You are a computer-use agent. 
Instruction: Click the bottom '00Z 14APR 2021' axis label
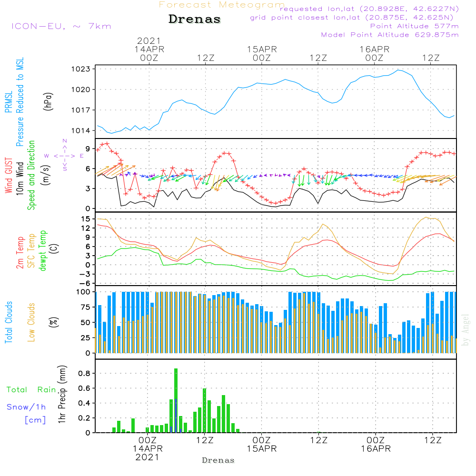coord(148,449)
